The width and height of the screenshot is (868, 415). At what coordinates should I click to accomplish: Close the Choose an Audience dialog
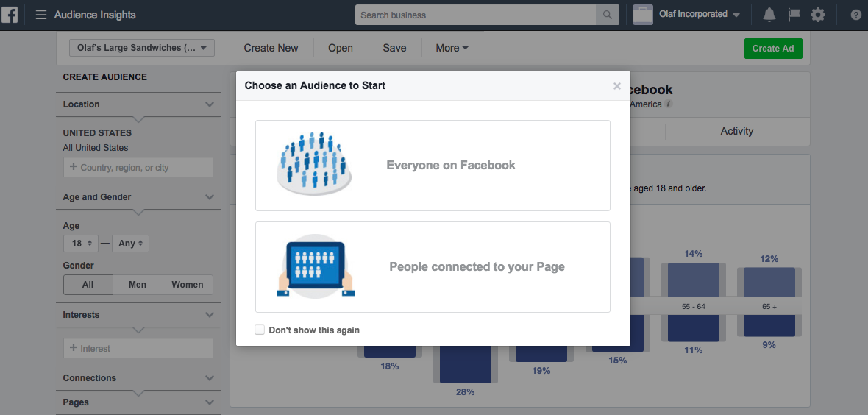(x=617, y=86)
